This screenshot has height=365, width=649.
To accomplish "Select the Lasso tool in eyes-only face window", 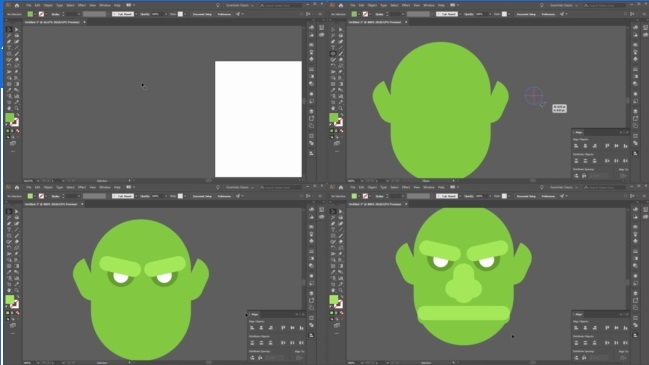I will tap(17, 217).
